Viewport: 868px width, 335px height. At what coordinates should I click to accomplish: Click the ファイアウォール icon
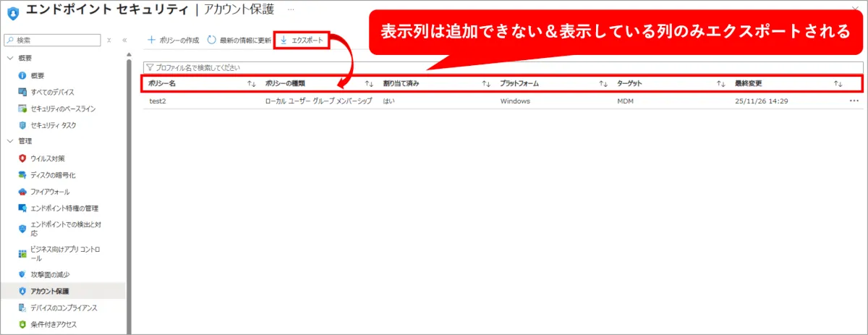[x=22, y=192]
